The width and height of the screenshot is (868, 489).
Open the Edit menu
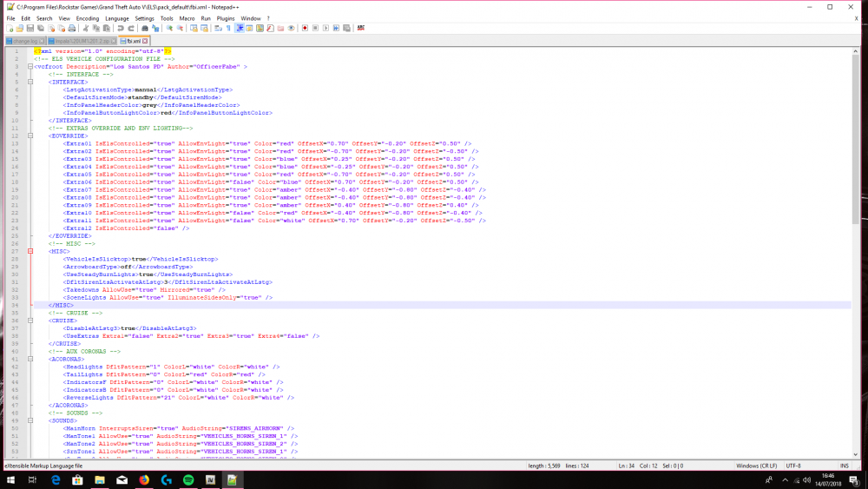[25, 18]
